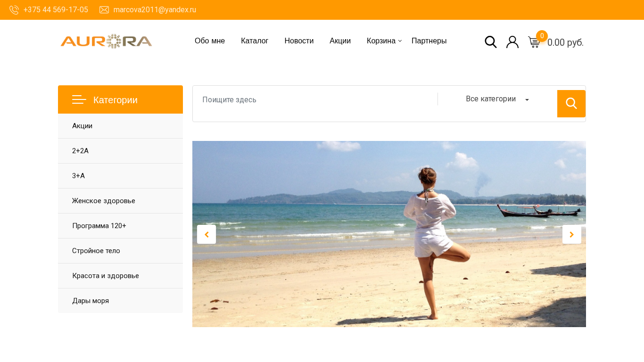The height and width of the screenshot is (362, 644).
Task: Click the orange search submit button
Action: [x=571, y=104]
